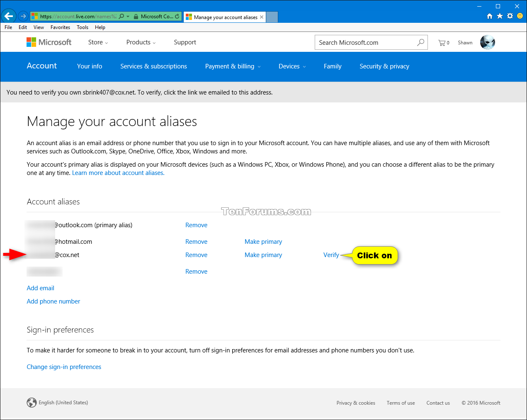Screen dimensions: 527x420
Task: Click English (United States) language link
Action: tap(63, 403)
